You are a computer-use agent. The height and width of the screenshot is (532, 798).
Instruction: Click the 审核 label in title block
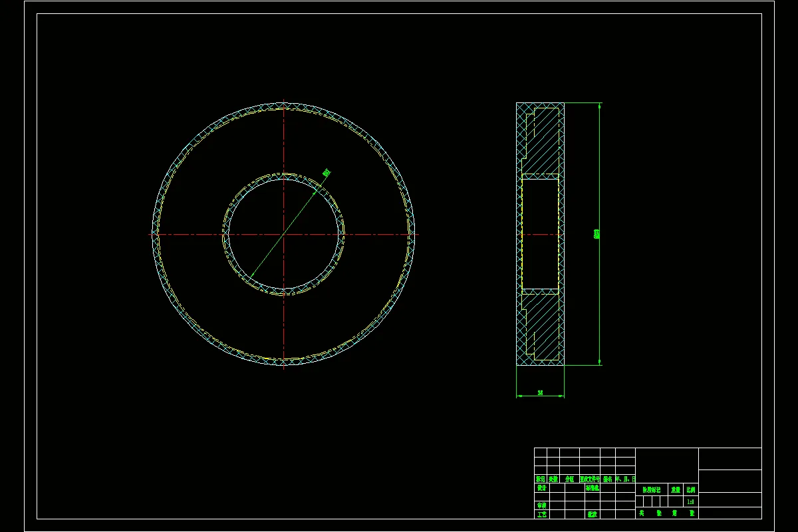click(542, 505)
